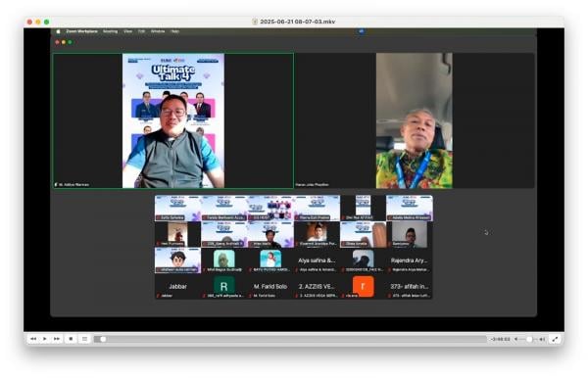Click the video seek progress bar
Image resolution: width=588 pixels, height=378 pixels.
[290, 339]
